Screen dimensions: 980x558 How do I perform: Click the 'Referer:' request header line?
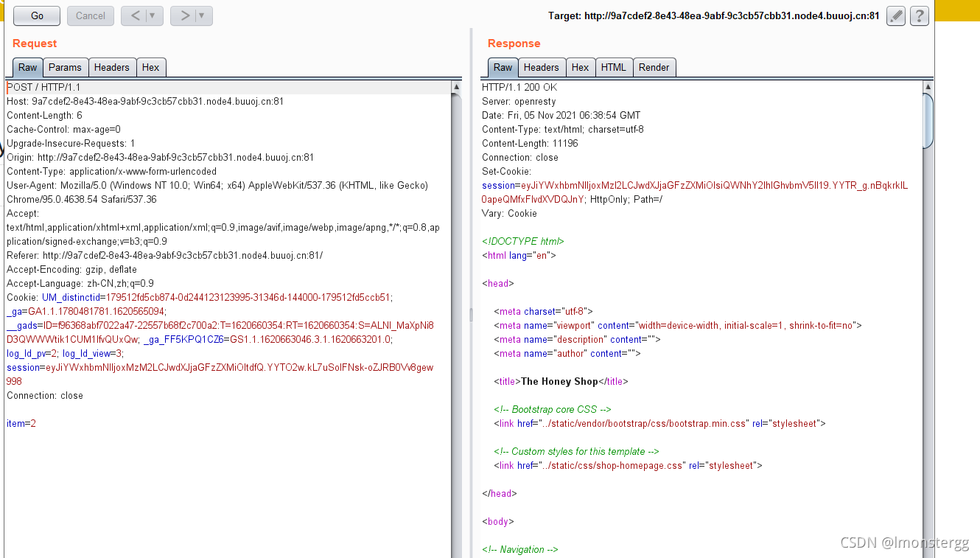coord(164,256)
